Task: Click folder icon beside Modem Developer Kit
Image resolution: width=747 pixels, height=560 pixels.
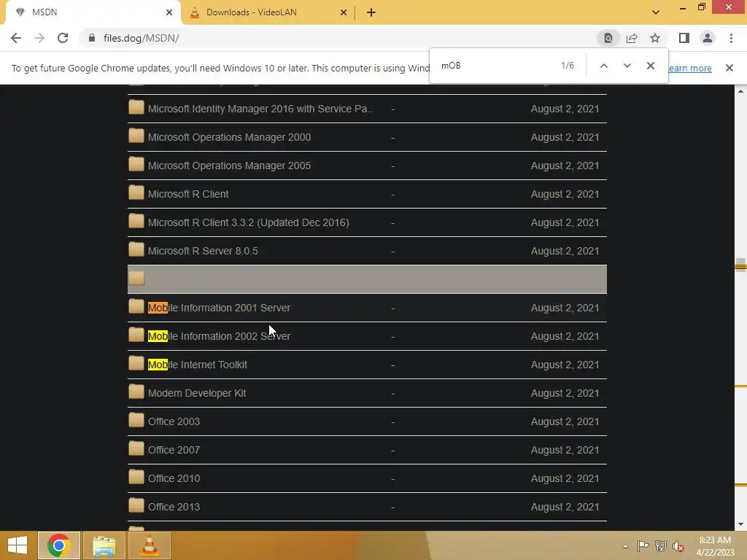Action: pyautogui.click(x=136, y=392)
